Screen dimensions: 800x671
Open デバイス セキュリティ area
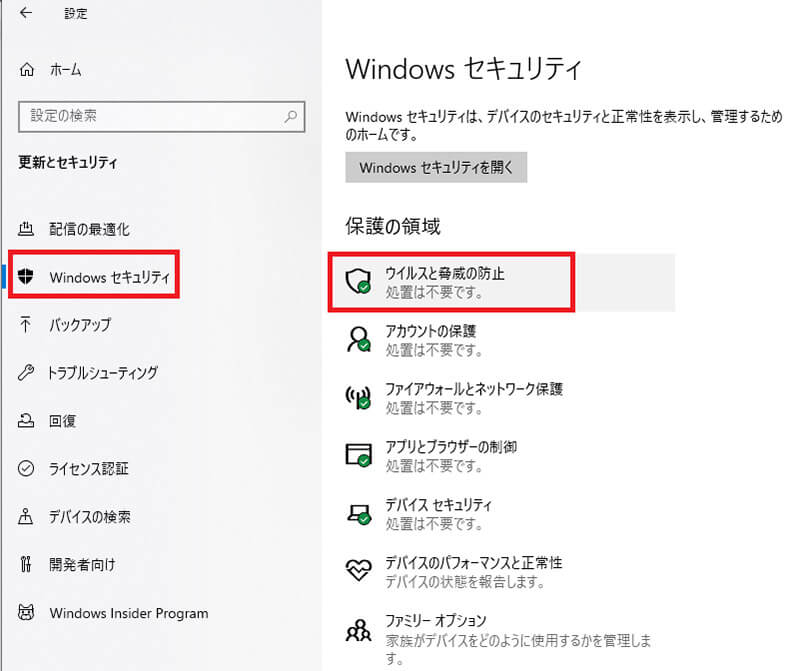pos(418,513)
